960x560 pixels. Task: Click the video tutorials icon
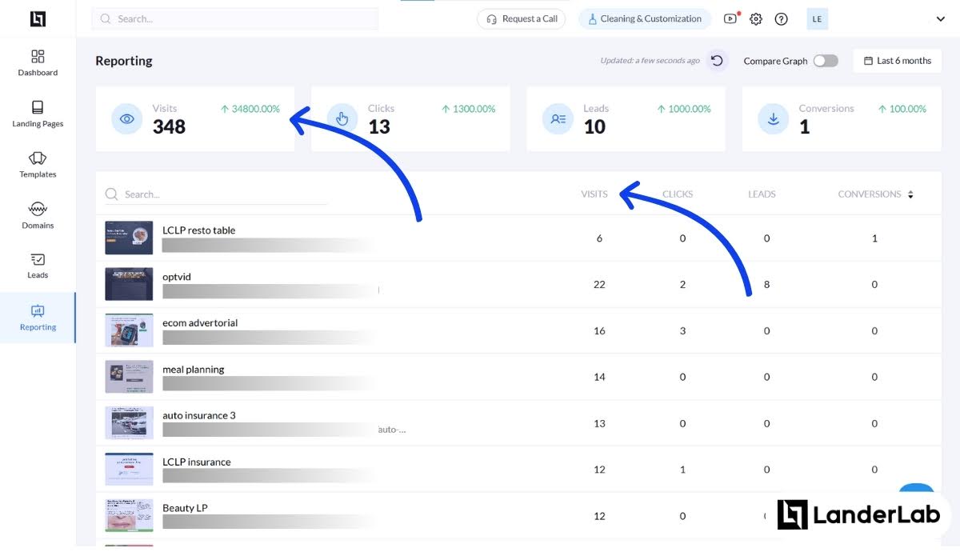(730, 18)
